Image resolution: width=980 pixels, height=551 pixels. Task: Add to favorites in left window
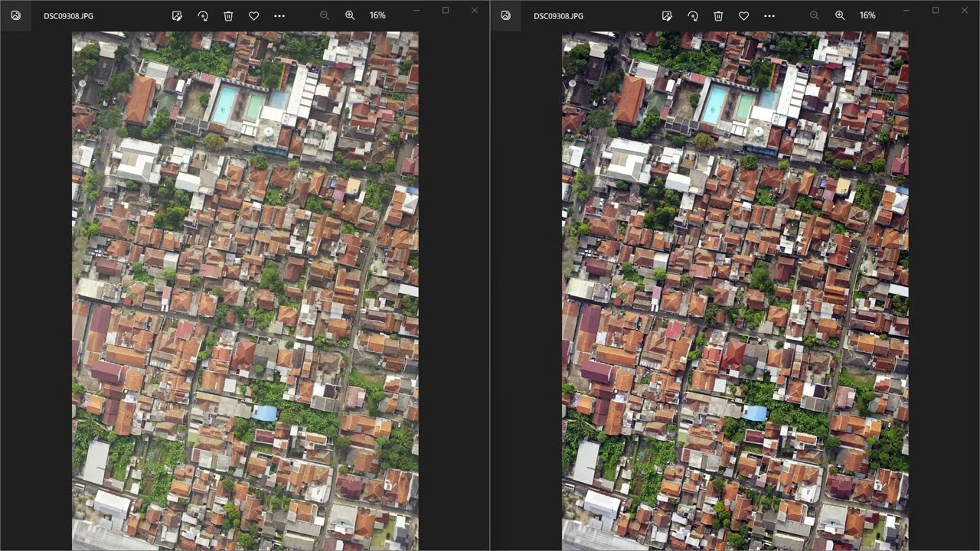pyautogui.click(x=253, y=15)
